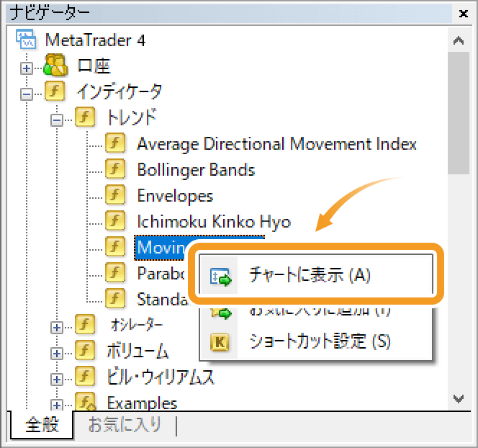478x448 pixels.
Task: Click the Bollinger Bands indicator icon
Action: coord(115,169)
